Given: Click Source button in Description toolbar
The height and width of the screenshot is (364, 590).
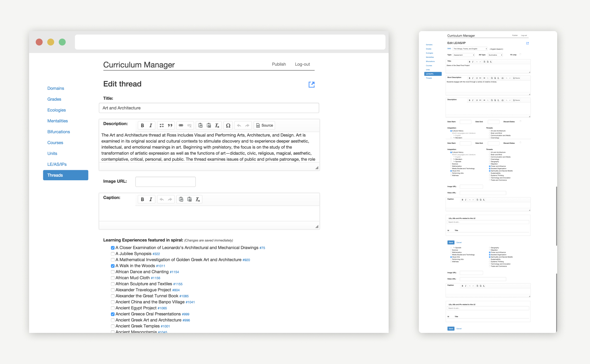Looking at the screenshot, I should point(264,126).
